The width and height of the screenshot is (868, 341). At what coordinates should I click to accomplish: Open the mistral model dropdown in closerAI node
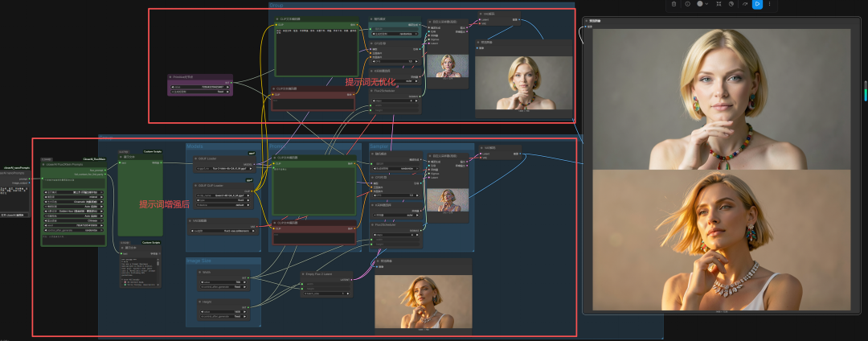73,196
